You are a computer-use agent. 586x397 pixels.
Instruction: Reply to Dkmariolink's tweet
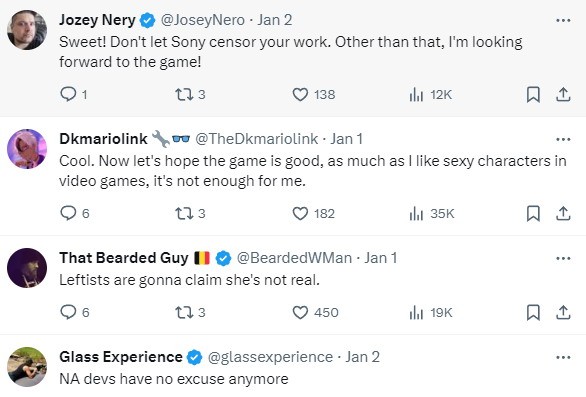(x=68, y=213)
